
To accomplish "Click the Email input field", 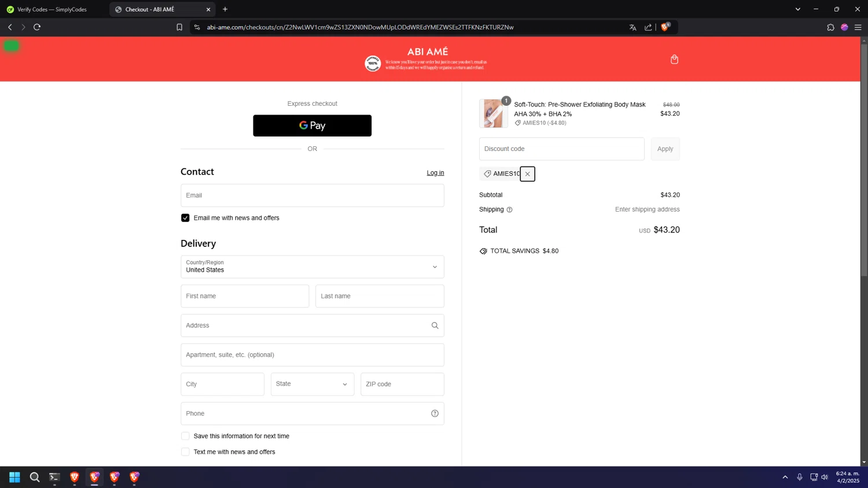I will pyautogui.click(x=312, y=195).
